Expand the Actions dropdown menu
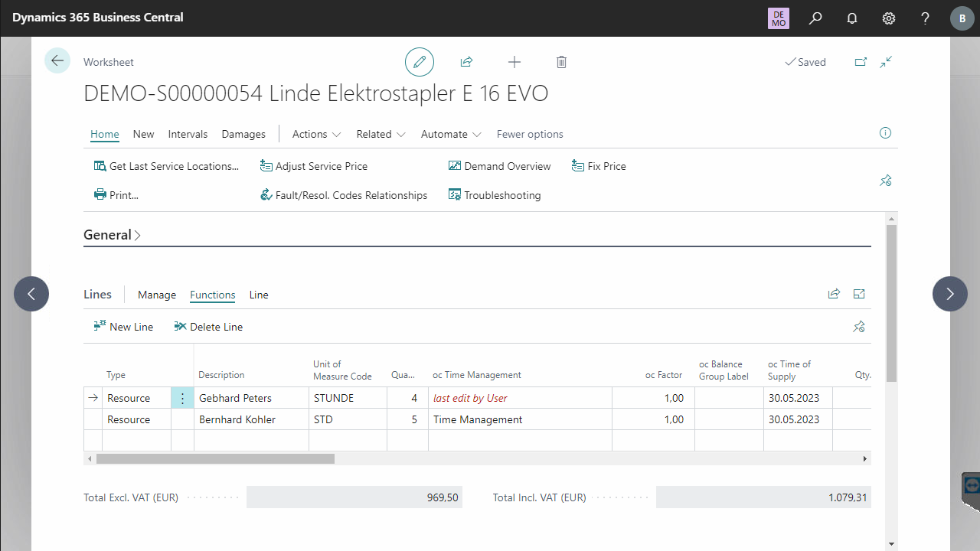Viewport: 980px width, 551px height. click(x=317, y=134)
